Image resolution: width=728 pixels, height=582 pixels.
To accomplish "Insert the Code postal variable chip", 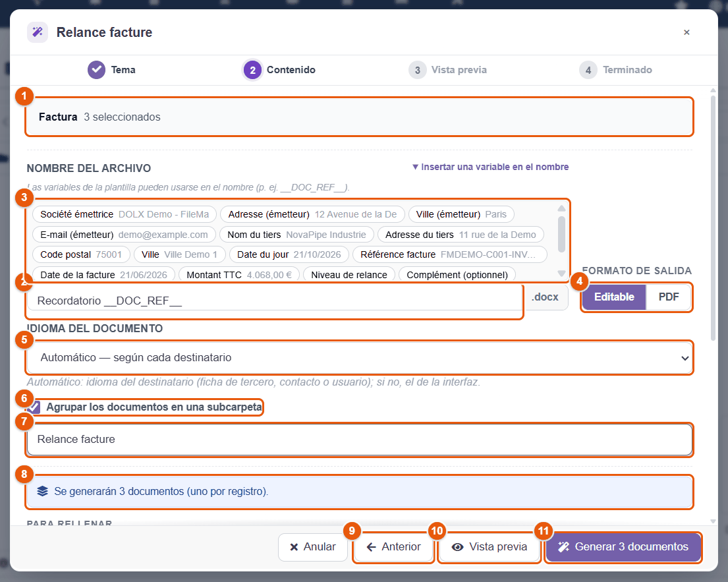I will pyautogui.click(x=81, y=254).
